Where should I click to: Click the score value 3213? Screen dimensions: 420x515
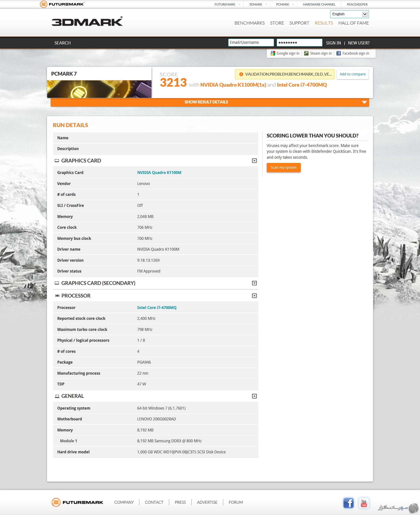(173, 83)
